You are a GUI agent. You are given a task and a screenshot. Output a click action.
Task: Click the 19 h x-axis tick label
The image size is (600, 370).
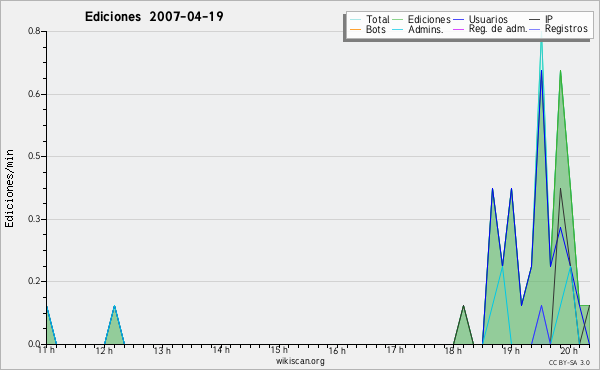click(512, 350)
